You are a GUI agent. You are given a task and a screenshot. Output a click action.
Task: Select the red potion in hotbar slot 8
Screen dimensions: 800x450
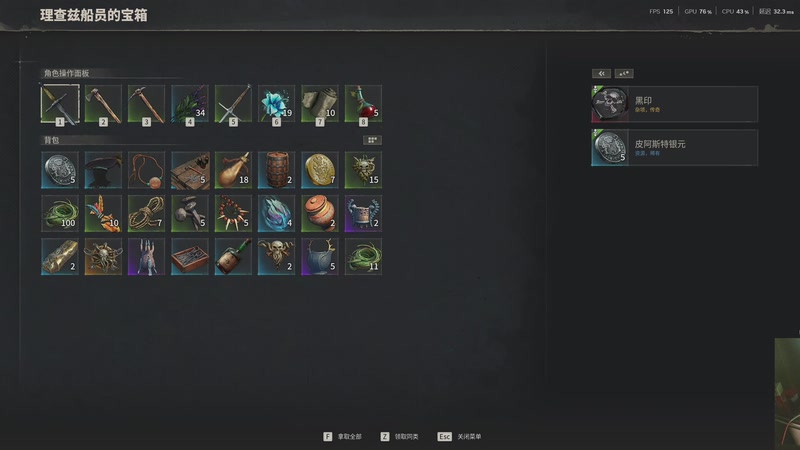click(x=363, y=104)
